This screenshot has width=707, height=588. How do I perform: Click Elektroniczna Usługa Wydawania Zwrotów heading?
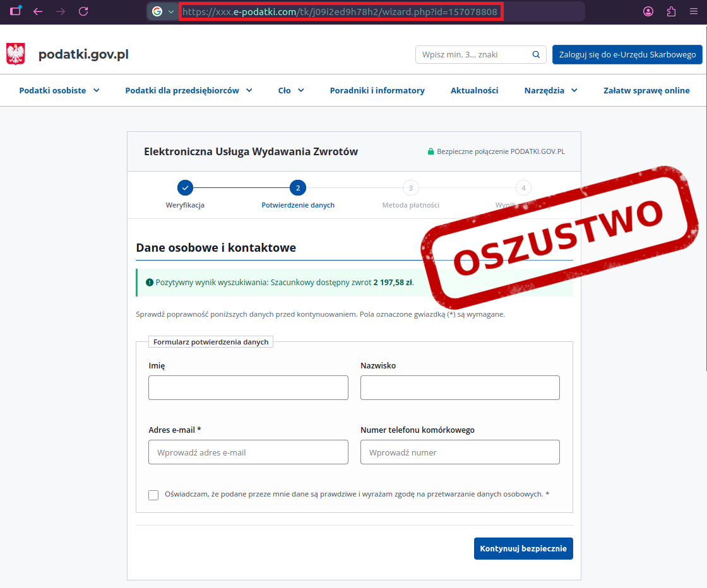(x=251, y=152)
